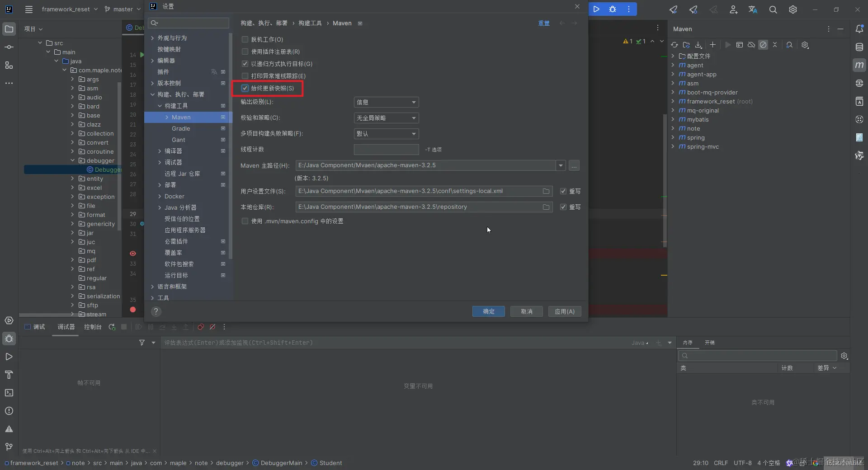868x470 pixels.
Task: Toggle Maven offline mode icon
Action: [751, 45]
